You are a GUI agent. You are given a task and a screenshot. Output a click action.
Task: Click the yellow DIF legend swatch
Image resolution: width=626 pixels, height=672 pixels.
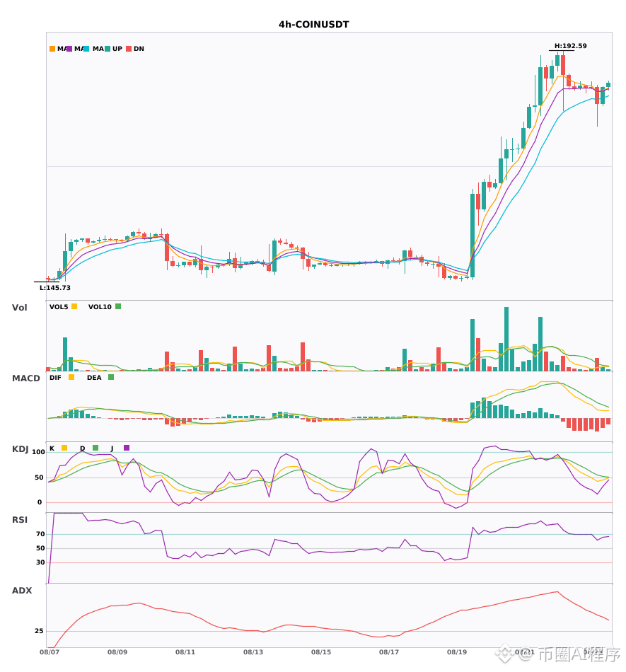click(71, 377)
